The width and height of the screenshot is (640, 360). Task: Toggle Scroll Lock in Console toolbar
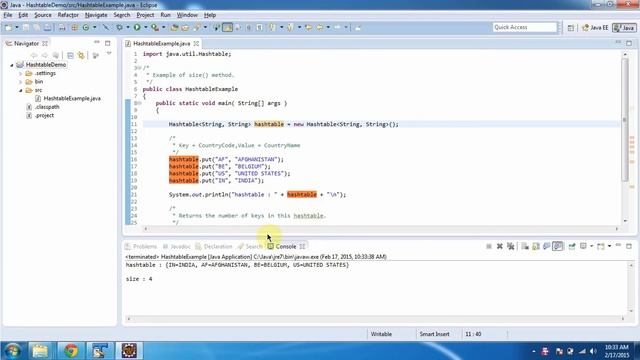(x=536, y=246)
